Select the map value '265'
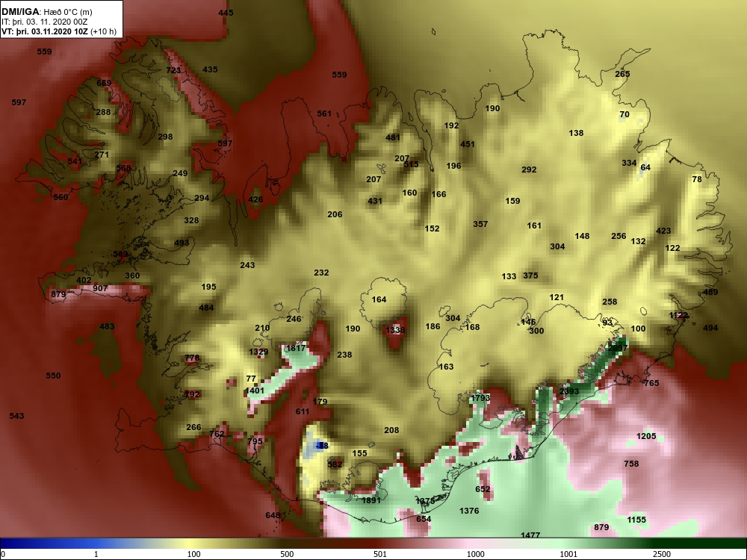 (x=622, y=74)
